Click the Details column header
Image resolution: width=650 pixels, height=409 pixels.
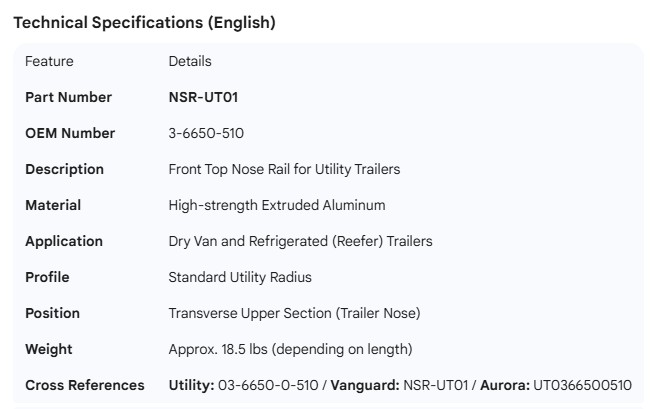(x=190, y=61)
